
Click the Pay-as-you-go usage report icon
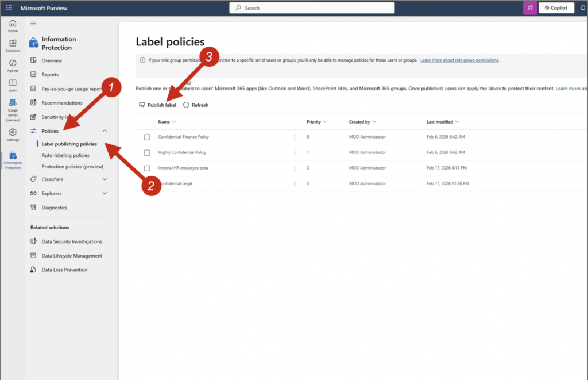point(33,89)
